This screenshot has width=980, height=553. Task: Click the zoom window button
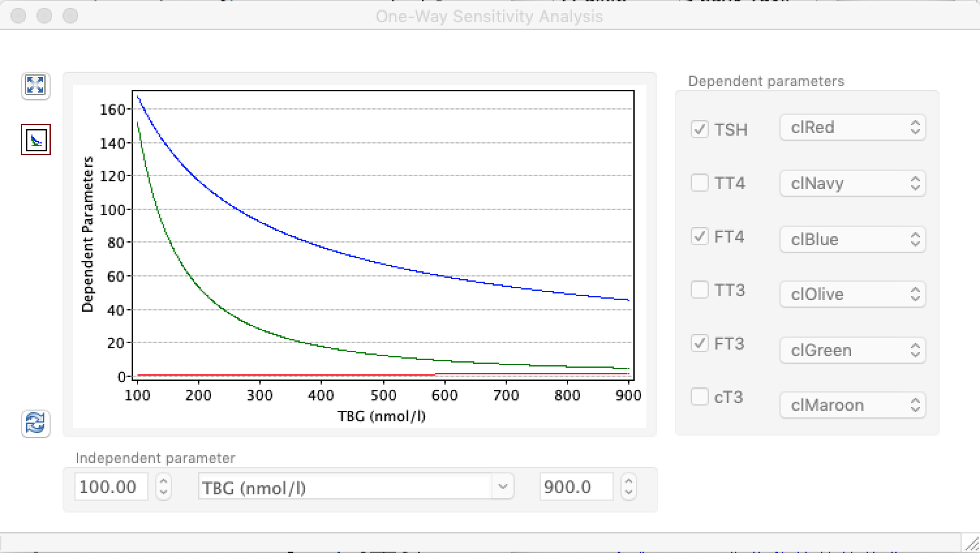click(70, 16)
